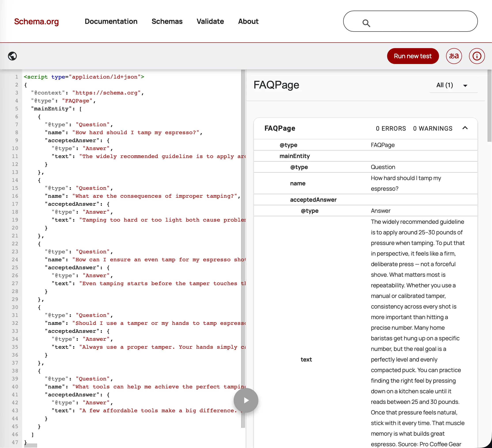492x448 pixels.
Task: Click code line with https://schema.org context
Action: pyautogui.click(x=87, y=93)
